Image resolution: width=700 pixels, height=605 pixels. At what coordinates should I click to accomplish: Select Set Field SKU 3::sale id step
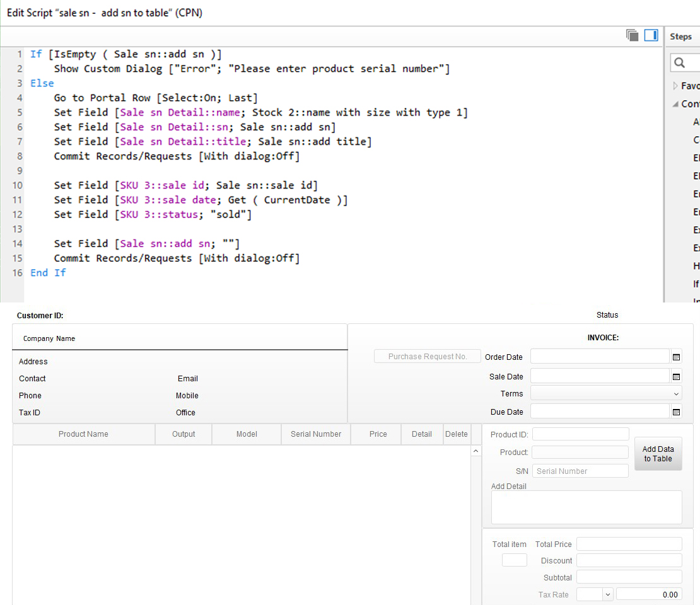pos(185,185)
